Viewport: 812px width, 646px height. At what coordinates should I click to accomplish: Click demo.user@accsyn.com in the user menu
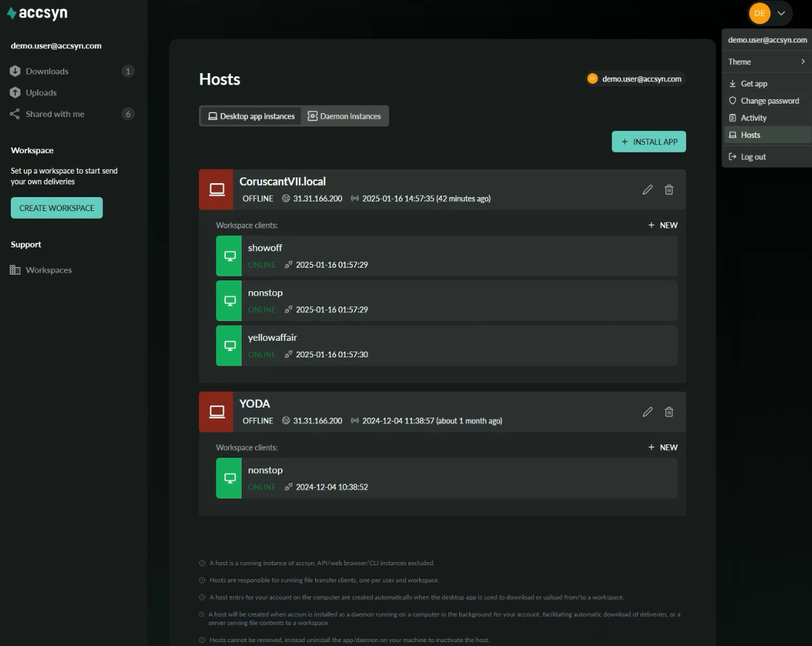pyautogui.click(x=767, y=40)
